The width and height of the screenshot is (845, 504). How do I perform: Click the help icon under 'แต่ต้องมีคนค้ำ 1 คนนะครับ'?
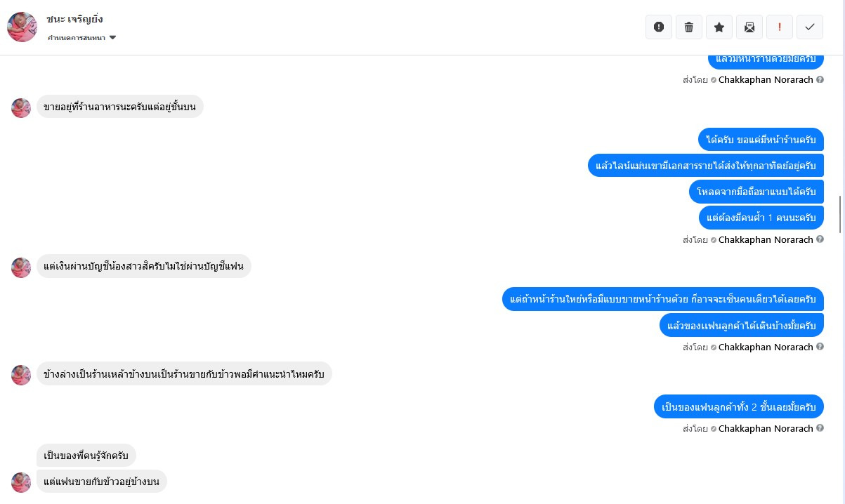[820, 239]
